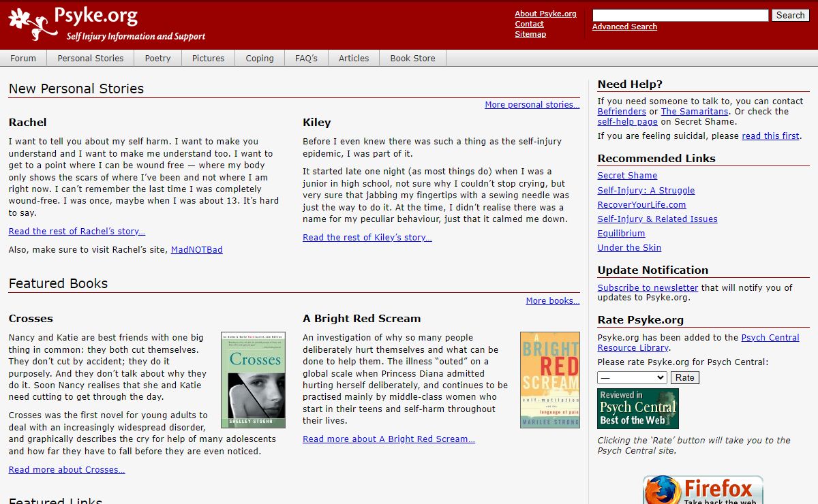The width and height of the screenshot is (818, 504).
Task: Focus the search text field
Action: [x=680, y=15]
